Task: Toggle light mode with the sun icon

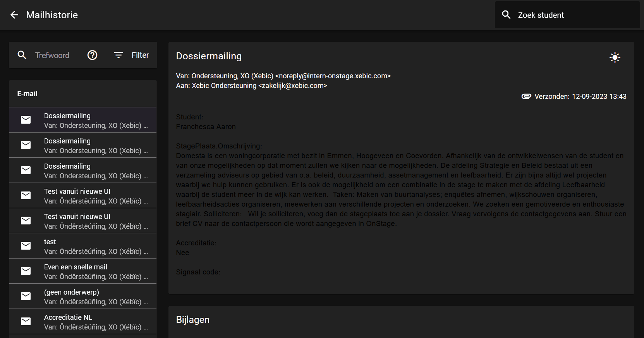Action: pyautogui.click(x=615, y=57)
